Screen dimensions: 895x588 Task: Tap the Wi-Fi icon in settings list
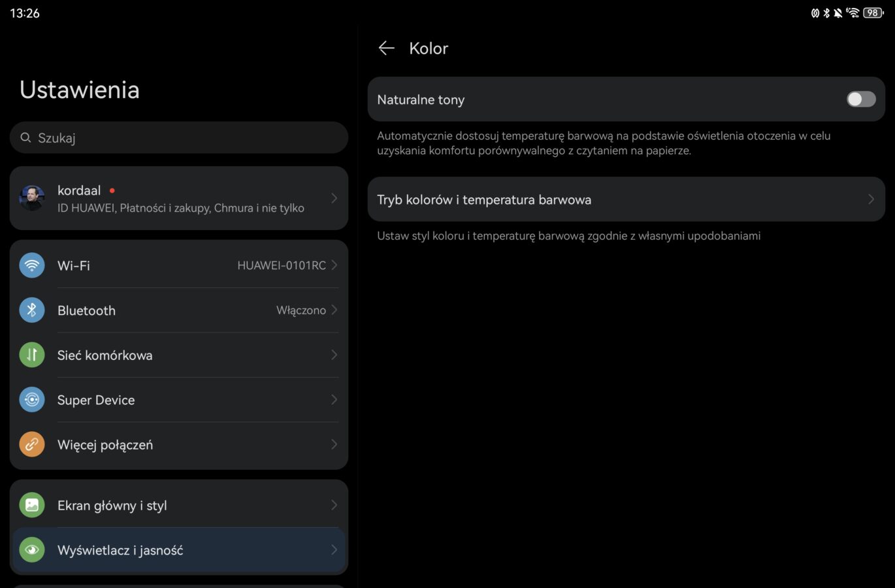[32, 265]
